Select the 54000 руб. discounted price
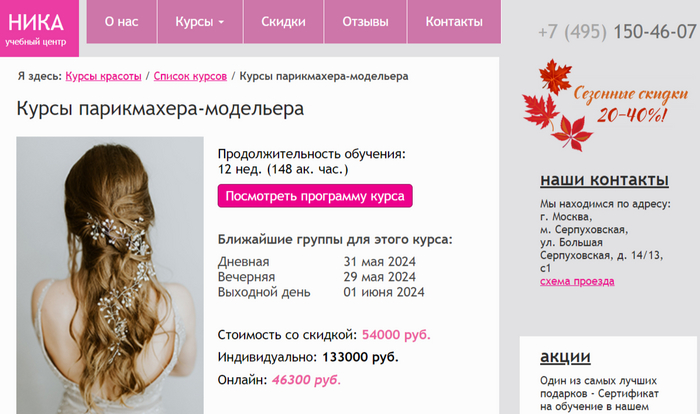This screenshot has width=700, height=414. point(396,335)
